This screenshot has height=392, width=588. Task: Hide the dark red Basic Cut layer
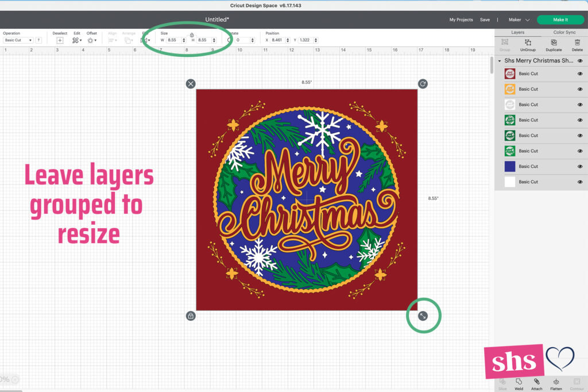(580, 74)
